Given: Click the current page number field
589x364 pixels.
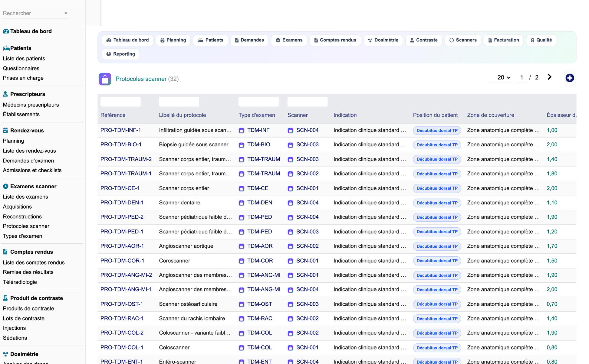Looking at the screenshot, I should [x=522, y=77].
